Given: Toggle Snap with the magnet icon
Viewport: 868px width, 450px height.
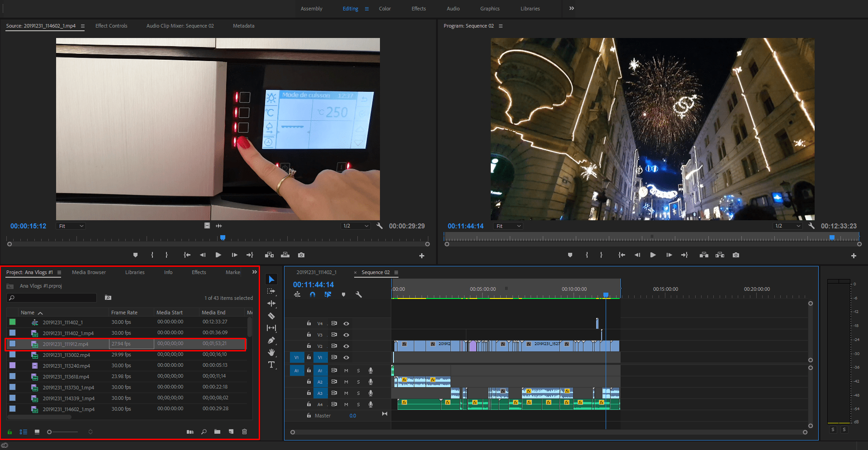Looking at the screenshot, I should [x=313, y=294].
